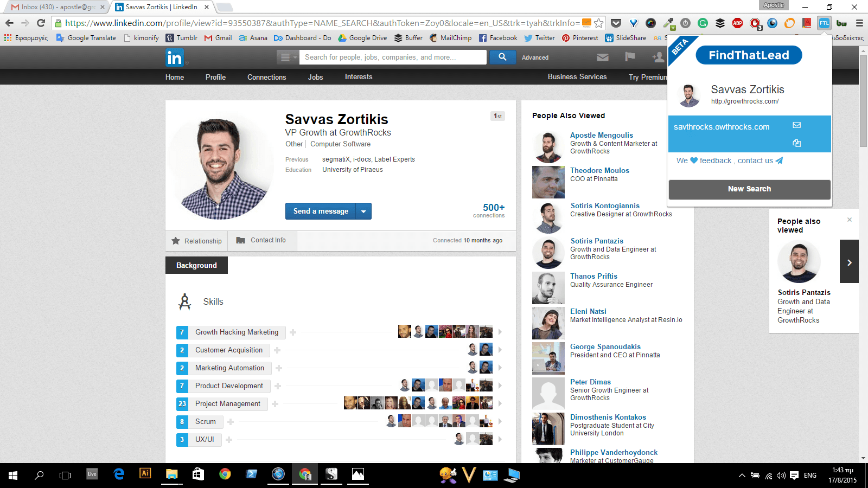Open the Business Services menu
This screenshot has height=488, width=868.
[577, 76]
